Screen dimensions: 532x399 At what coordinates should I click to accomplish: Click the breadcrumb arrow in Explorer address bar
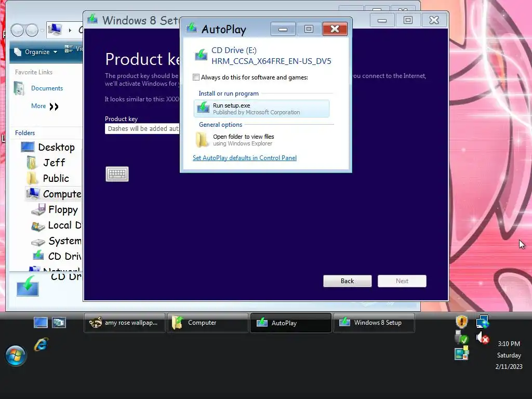70,30
